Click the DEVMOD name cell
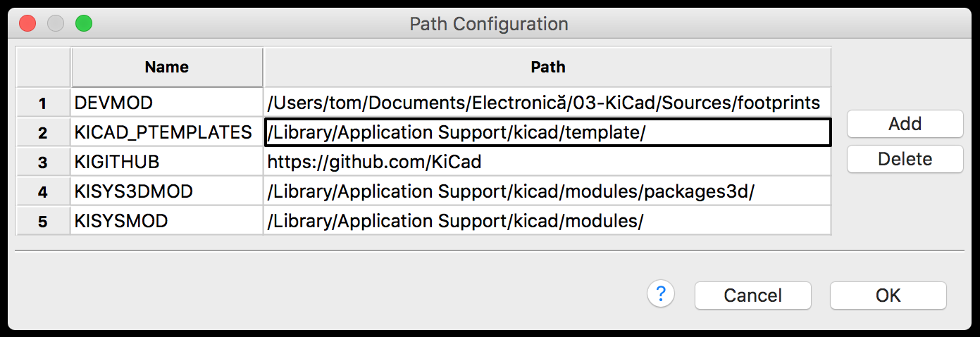This screenshot has width=980, height=337. click(167, 103)
